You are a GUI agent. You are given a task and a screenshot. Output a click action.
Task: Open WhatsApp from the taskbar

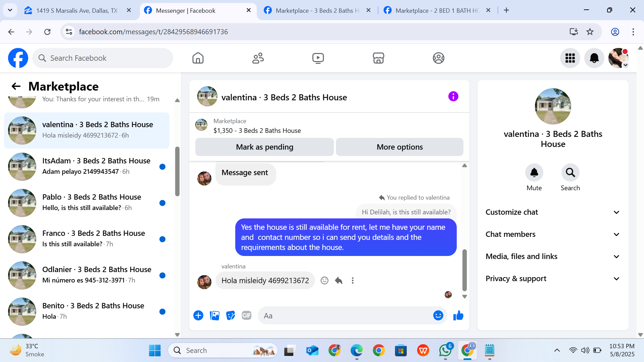pyautogui.click(x=445, y=351)
